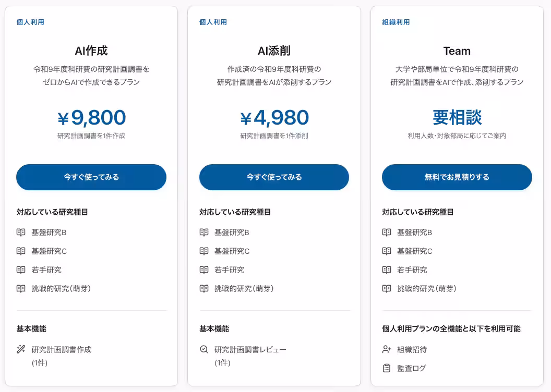Click the Team plan title
Image resolution: width=551 pixels, height=392 pixels.
457,51
